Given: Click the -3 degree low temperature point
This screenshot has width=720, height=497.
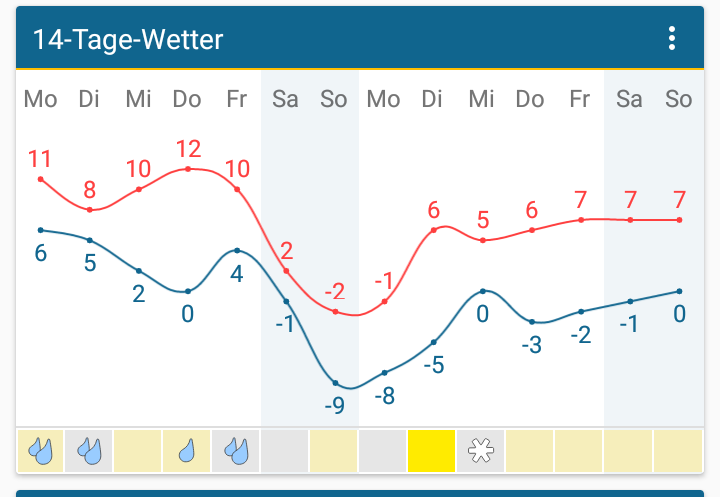Looking at the screenshot, I should click(531, 322).
